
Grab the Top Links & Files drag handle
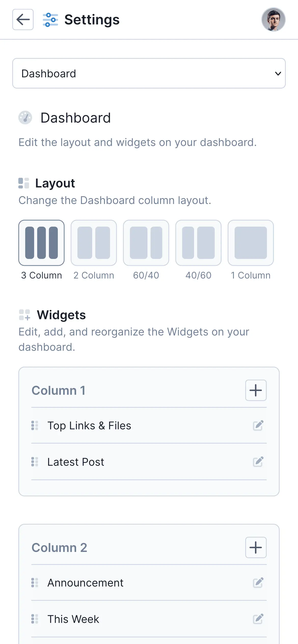coord(35,425)
